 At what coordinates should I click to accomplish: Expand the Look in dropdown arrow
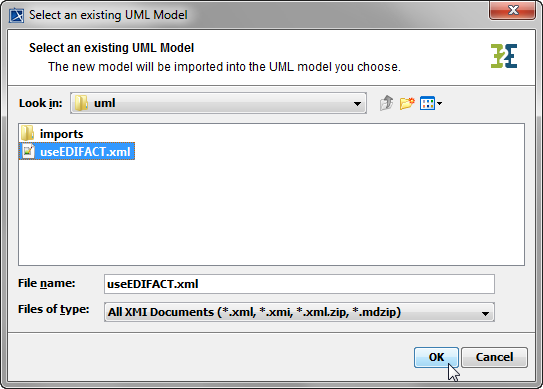[x=357, y=103]
